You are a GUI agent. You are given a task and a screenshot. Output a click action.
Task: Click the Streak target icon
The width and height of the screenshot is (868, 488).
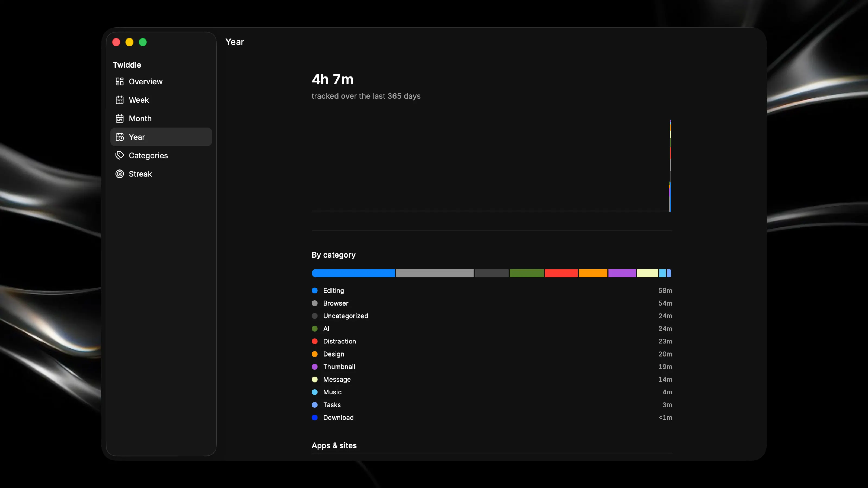[x=120, y=174]
